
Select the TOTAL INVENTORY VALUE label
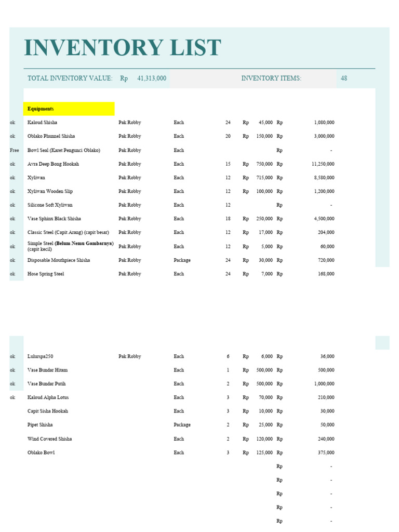pos(70,78)
